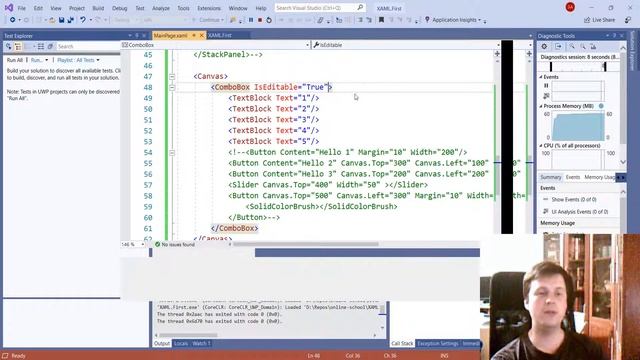
Task: Click the Save icon in toolbar
Action: [61, 20]
